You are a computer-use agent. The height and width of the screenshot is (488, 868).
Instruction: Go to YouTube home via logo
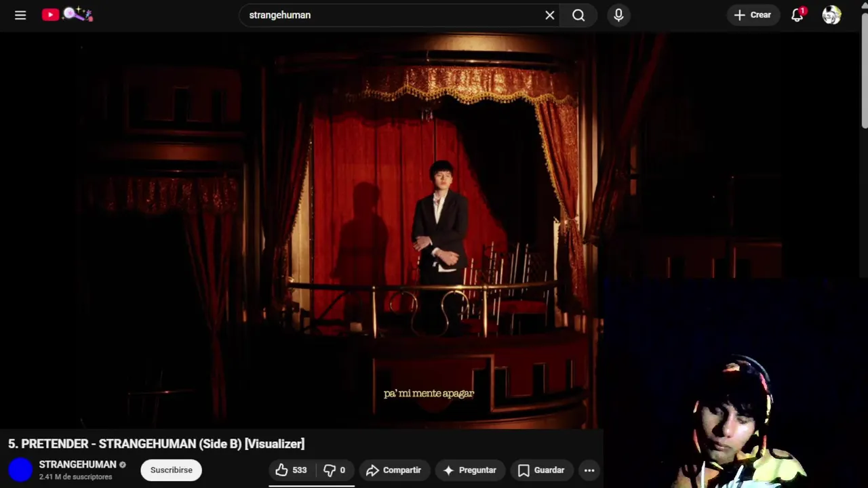coord(67,14)
